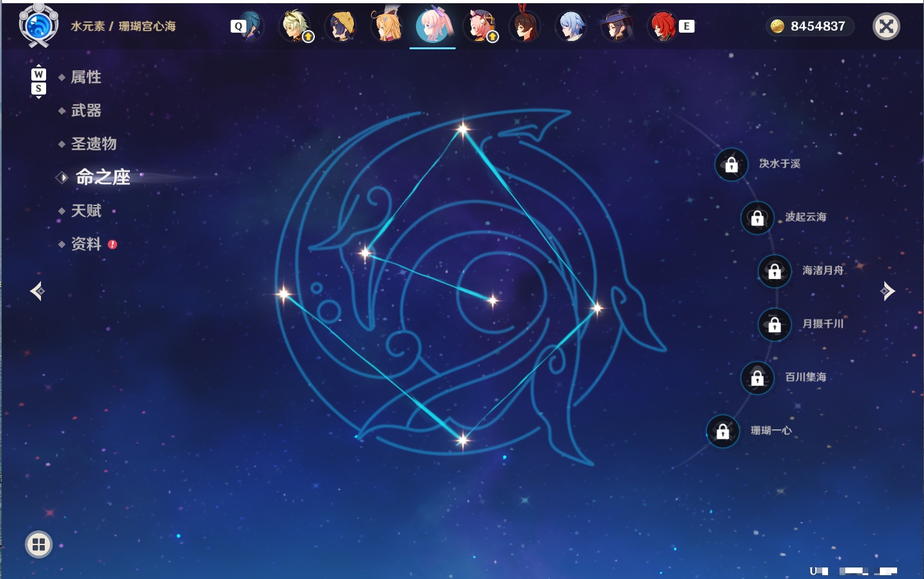Select the highlighted pink-haired Kokomi portrait
This screenshot has height=579, width=924.
[x=433, y=26]
